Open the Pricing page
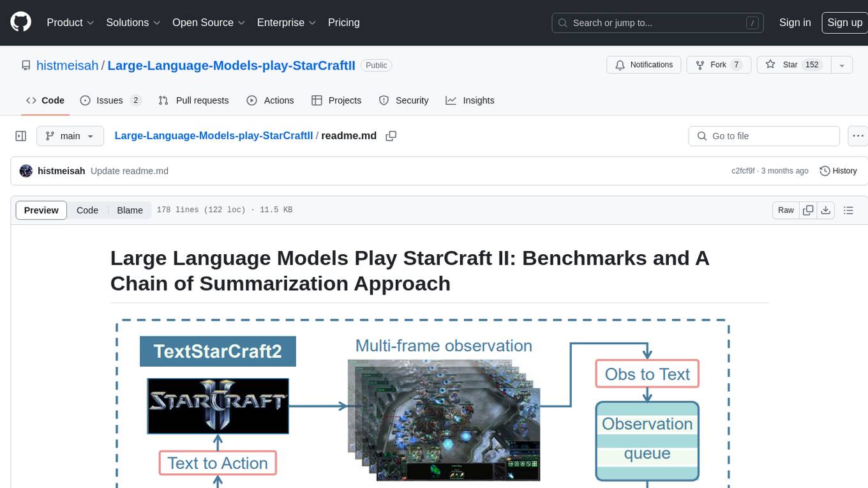 pyautogui.click(x=344, y=22)
